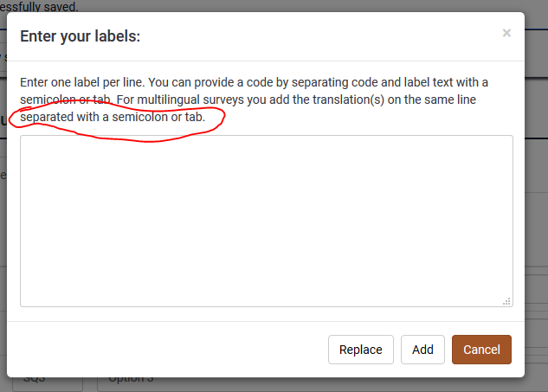The width and height of the screenshot is (548, 392).
Task: Click the struck-through "semicolon or tab" text
Action: coord(66,100)
